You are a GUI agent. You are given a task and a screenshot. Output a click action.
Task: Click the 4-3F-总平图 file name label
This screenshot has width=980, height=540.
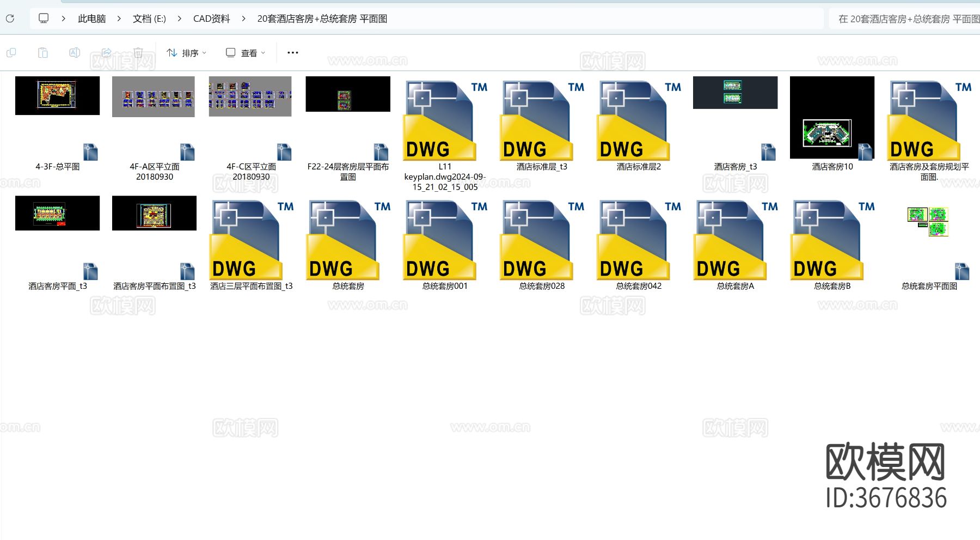[x=58, y=167]
